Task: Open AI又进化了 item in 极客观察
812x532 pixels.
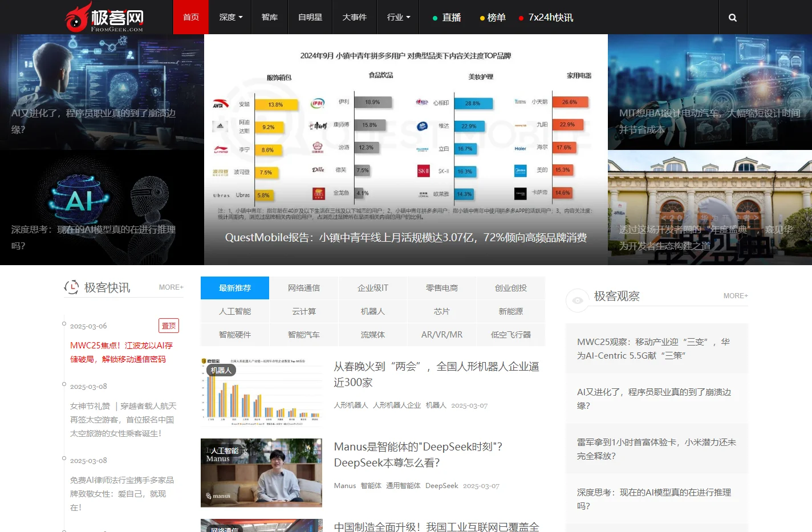Action: pyautogui.click(x=654, y=399)
